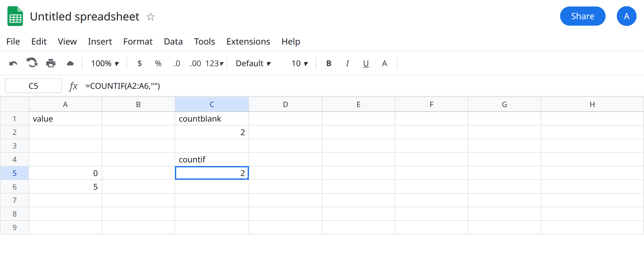Screen dimensions: 644x266
Task: Select column B header
Action: click(x=138, y=105)
